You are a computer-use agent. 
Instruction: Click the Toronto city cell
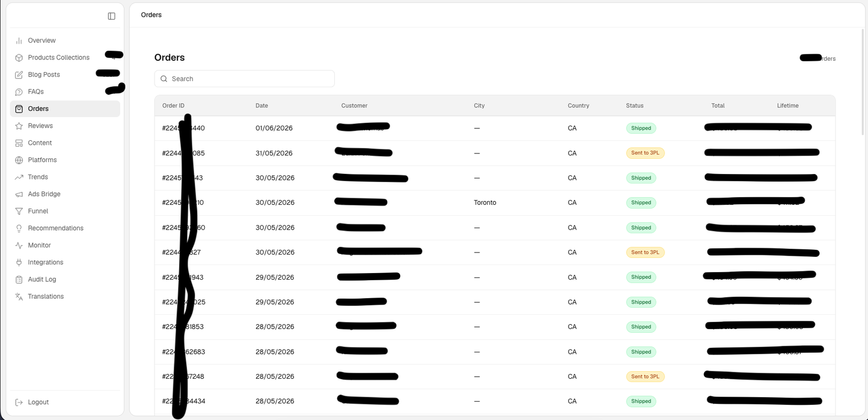(x=485, y=203)
